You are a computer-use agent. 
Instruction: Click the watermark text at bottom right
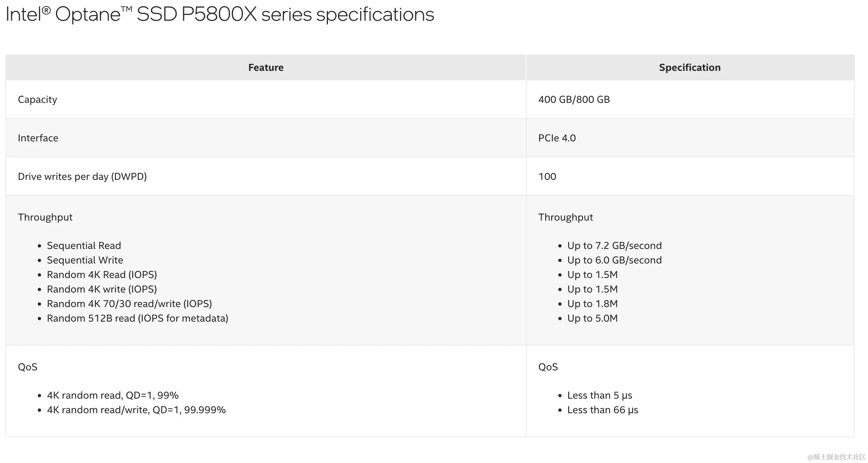tap(836, 457)
